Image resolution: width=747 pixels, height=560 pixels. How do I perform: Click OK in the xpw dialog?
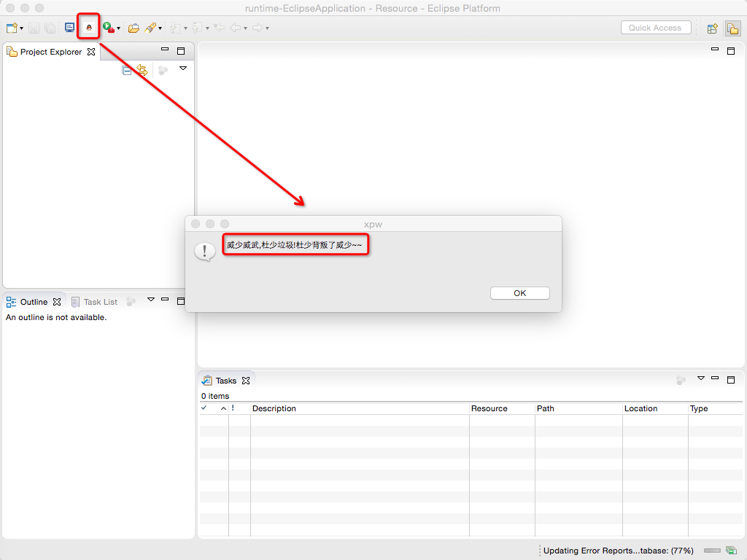tap(519, 293)
